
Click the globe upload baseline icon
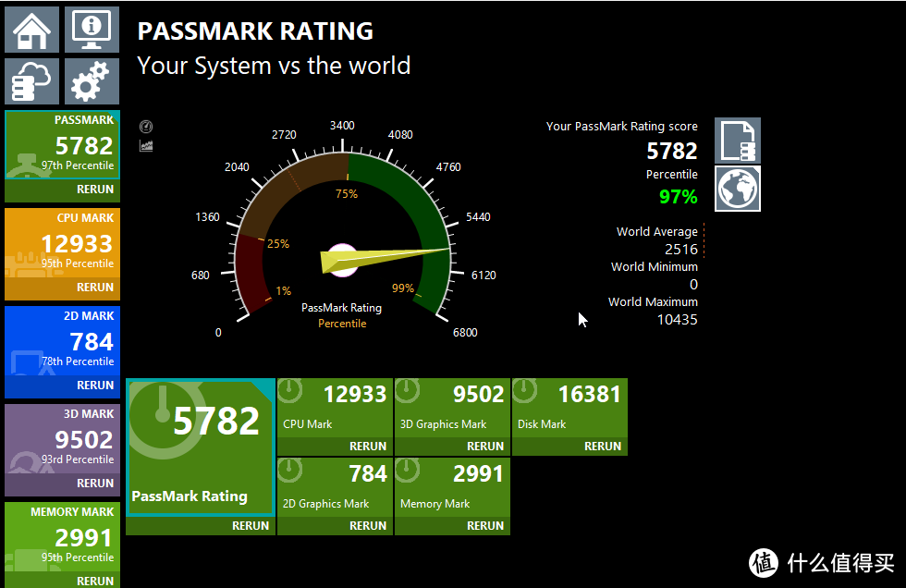tap(738, 189)
